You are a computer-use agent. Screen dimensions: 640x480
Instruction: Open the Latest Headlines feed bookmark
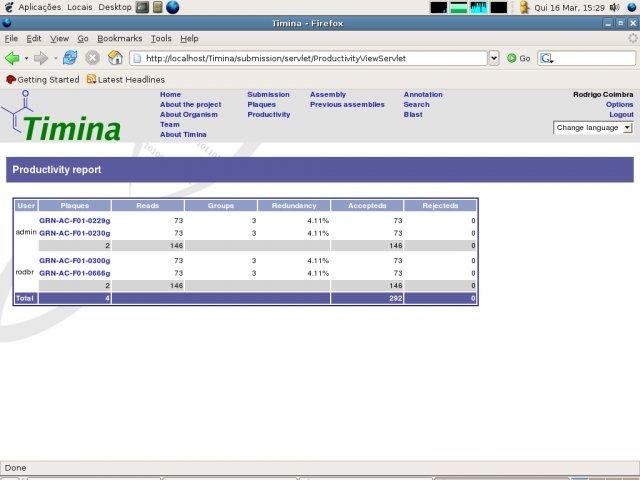(126, 80)
